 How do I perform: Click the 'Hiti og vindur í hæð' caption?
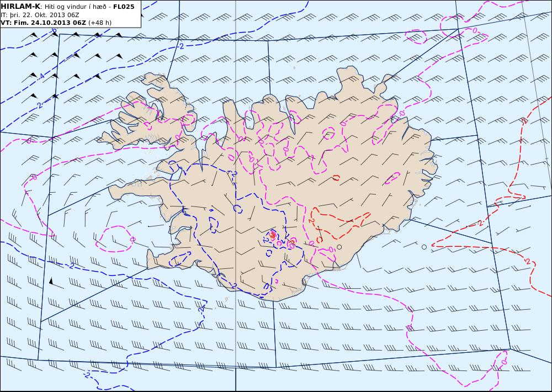[75, 7]
